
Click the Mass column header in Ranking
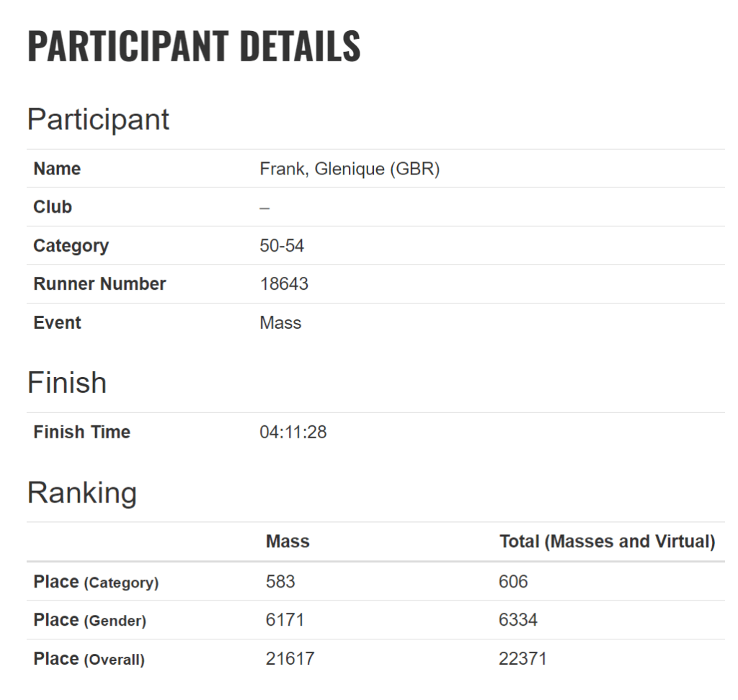pos(288,541)
